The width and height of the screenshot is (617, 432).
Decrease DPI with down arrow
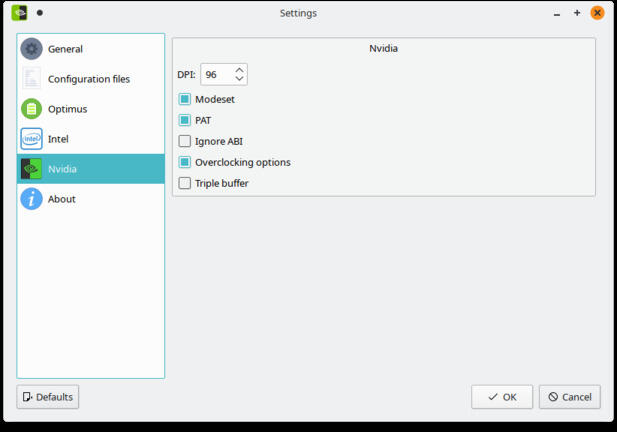coord(239,79)
